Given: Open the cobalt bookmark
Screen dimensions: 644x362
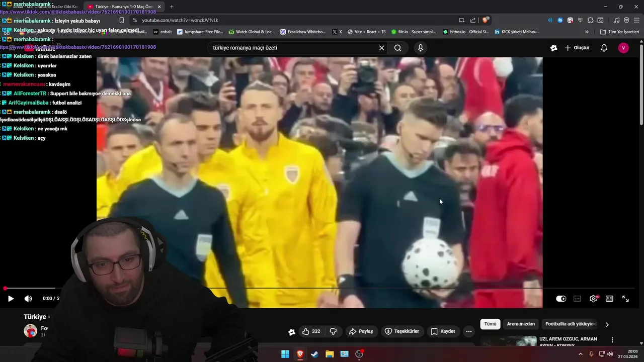Looking at the screenshot, I should (163, 32).
